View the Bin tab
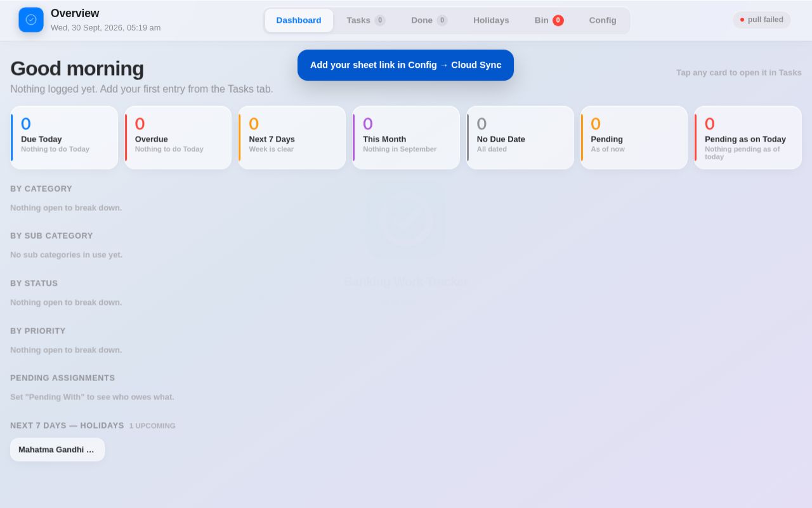Viewport: 812px width, 508px height. tap(549, 20)
